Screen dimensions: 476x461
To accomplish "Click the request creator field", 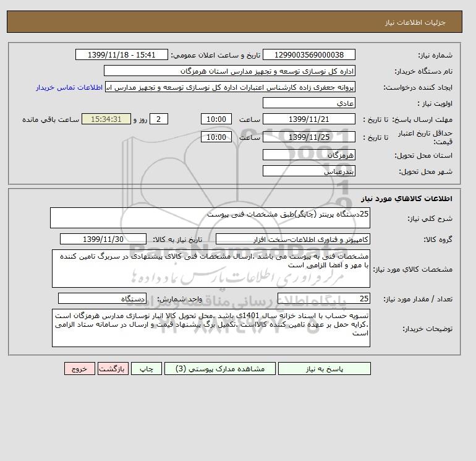I will [x=230, y=87].
